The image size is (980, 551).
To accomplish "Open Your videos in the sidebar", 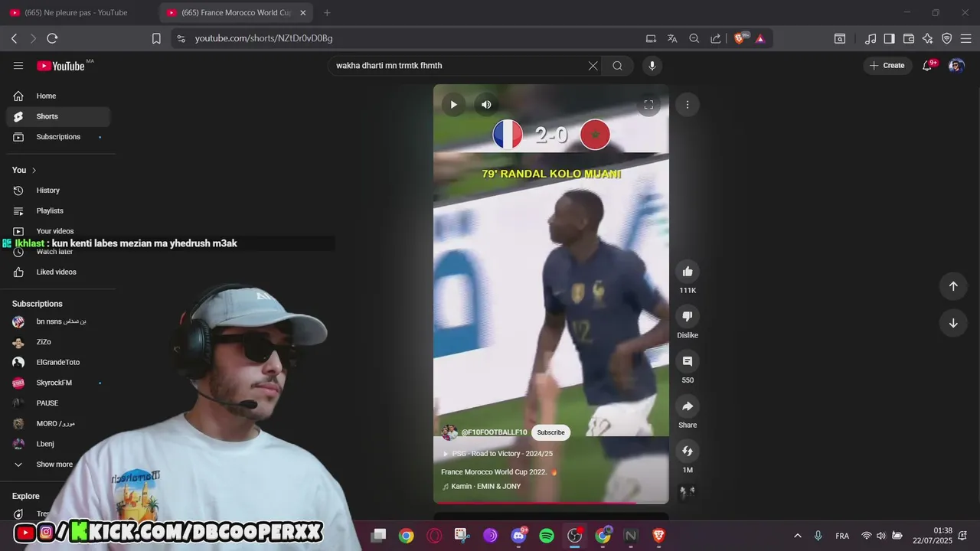I will pyautogui.click(x=58, y=231).
